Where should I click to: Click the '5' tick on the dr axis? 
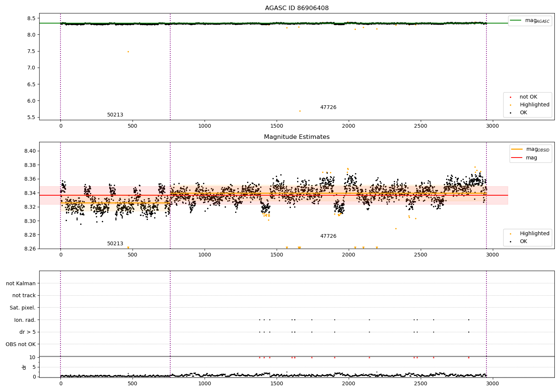(x=34, y=367)
